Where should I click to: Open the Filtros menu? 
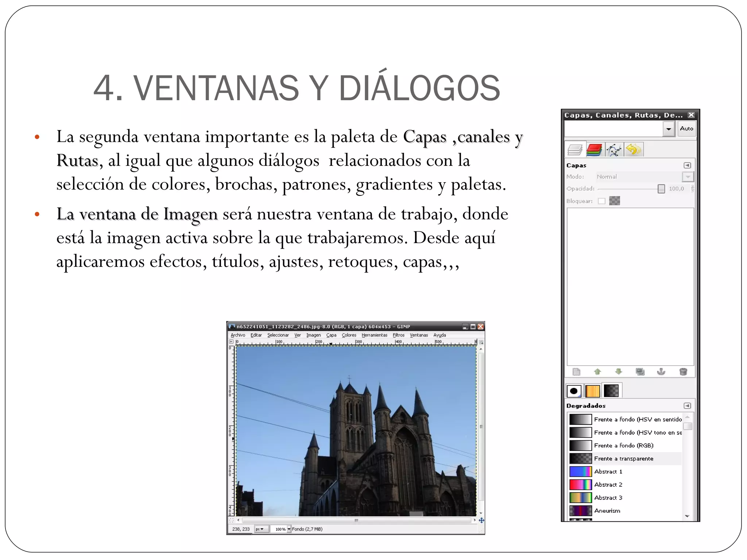(398, 335)
